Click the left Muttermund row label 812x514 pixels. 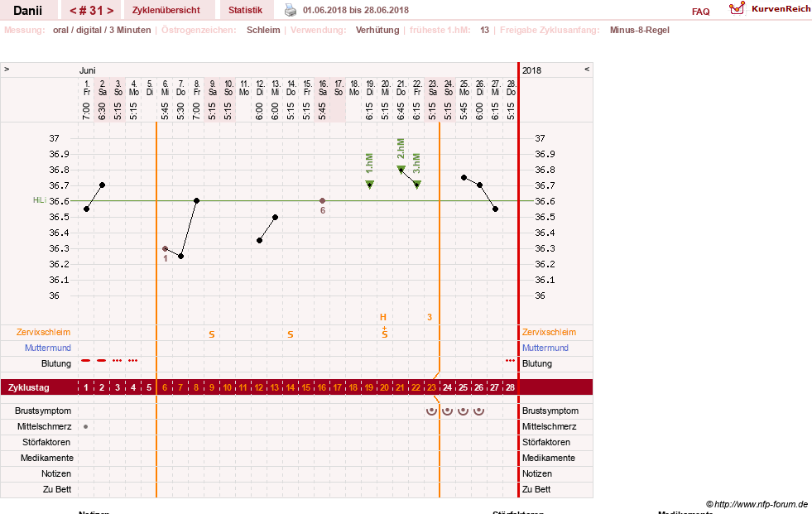[48, 348]
